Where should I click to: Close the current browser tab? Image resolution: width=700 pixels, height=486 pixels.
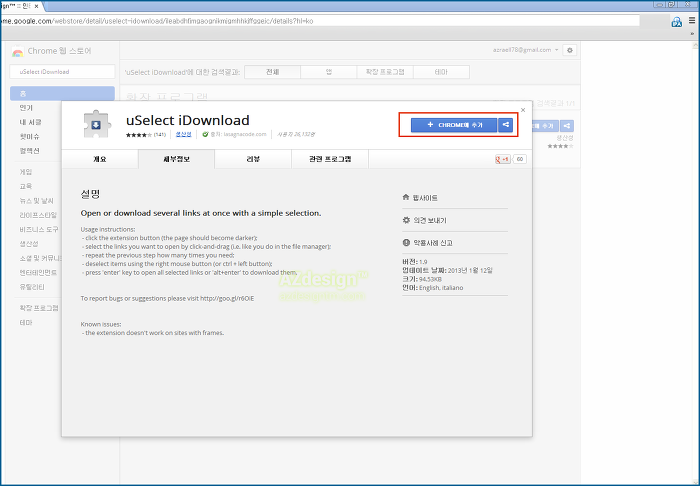(37, 6)
